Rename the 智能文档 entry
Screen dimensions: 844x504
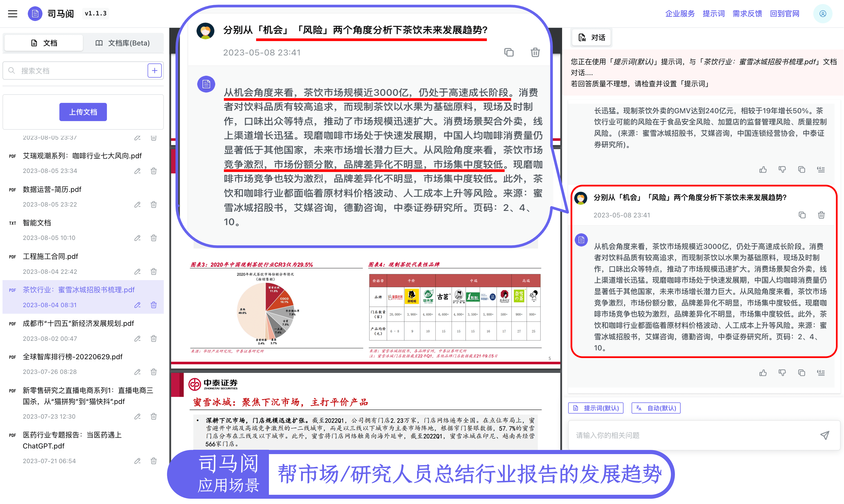tap(137, 238)
